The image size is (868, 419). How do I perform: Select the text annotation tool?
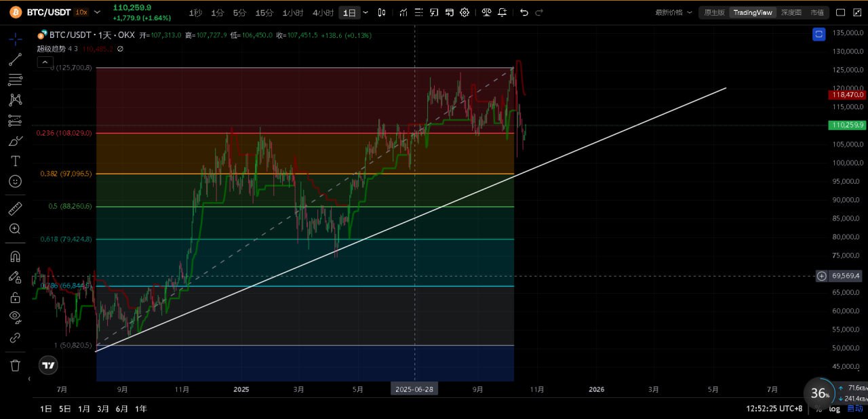(x=15, y=161)
